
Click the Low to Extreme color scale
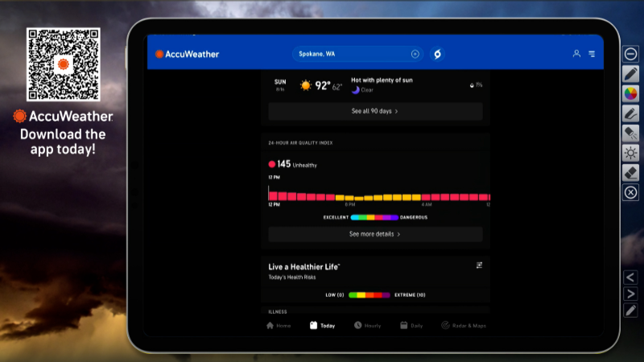click(x=369, y=295)
